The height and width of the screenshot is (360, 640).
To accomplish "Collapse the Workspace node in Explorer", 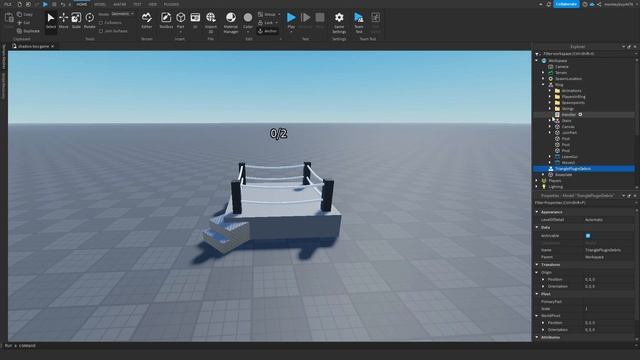I will 537,61.
